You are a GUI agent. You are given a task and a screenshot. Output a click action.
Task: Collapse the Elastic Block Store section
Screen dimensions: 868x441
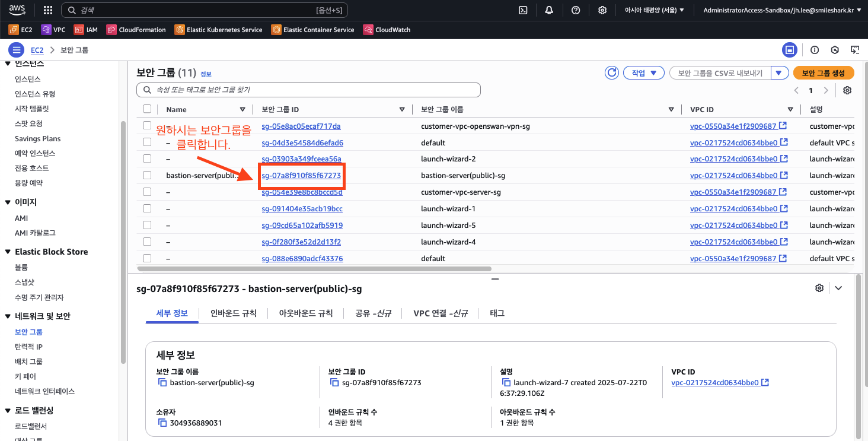[8, 252]
